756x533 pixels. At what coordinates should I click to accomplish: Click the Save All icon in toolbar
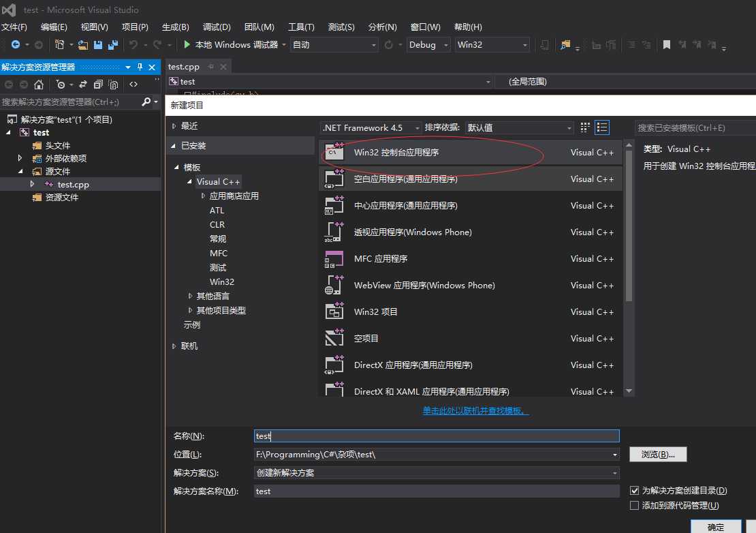[x=113, y=45]
